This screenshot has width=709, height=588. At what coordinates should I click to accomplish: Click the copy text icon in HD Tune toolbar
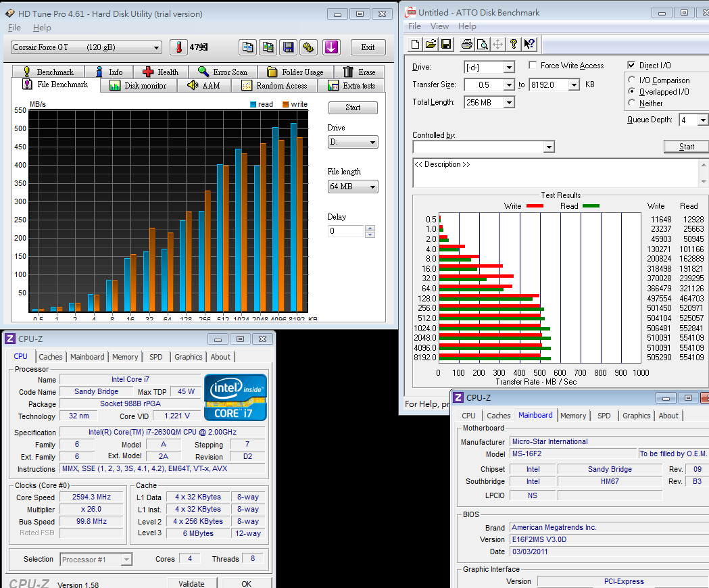(x=248, y=47)
